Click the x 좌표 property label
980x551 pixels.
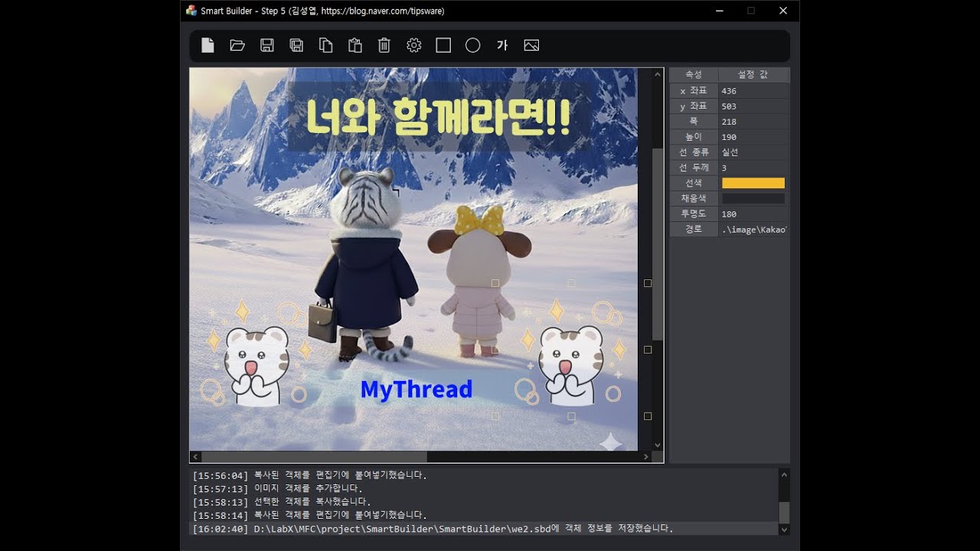pos(694,91)
